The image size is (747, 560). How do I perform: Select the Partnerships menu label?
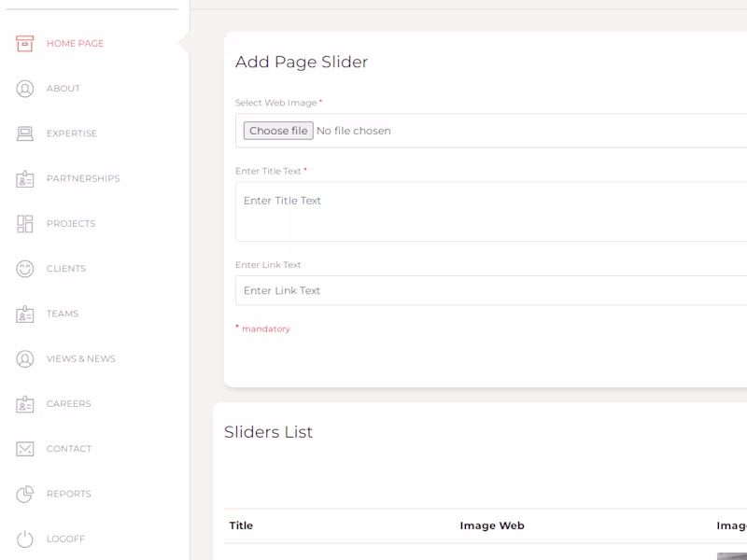pos(83,179)
